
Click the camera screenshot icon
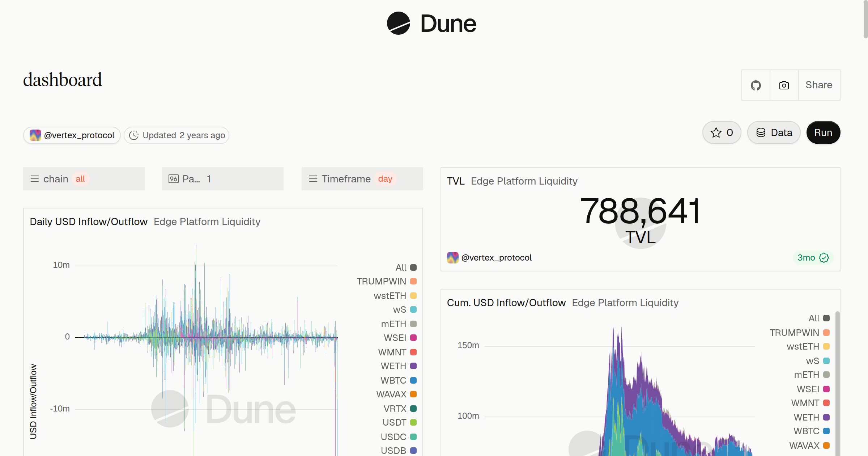[784, 85]
